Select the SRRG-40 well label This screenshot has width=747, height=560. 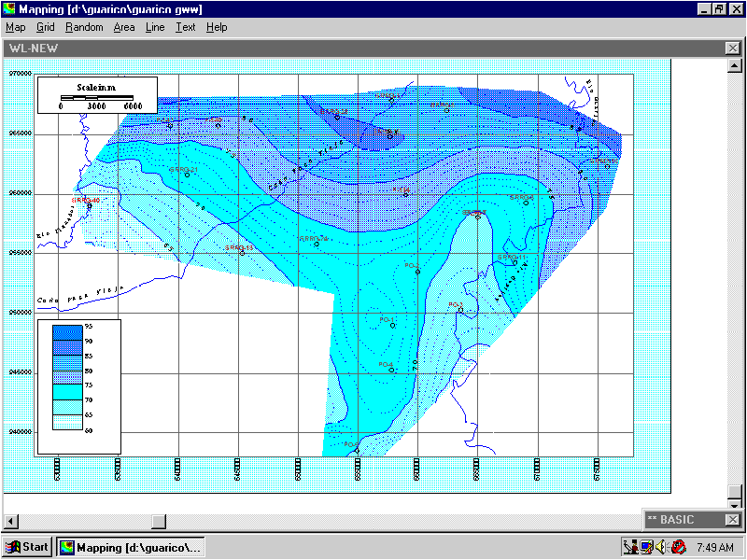(86, 201)
